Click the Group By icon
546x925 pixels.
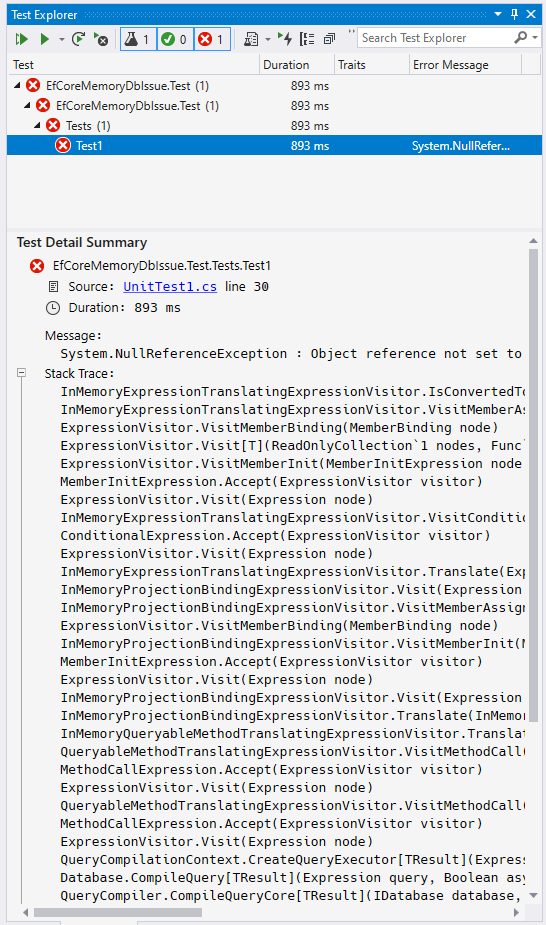point(307,39)
